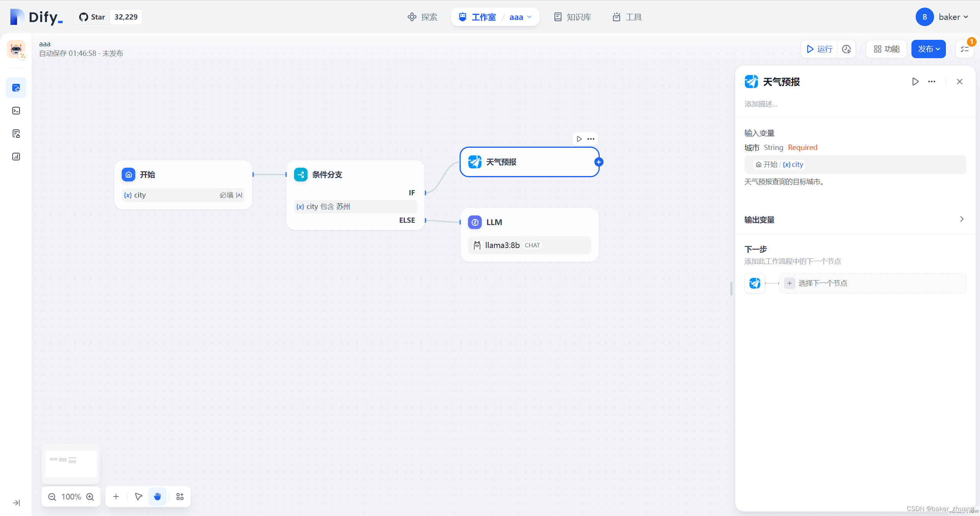Viewport: 980px width, 516px height.
Task: Open the checklist issues icon
Action: click(965, 49)
